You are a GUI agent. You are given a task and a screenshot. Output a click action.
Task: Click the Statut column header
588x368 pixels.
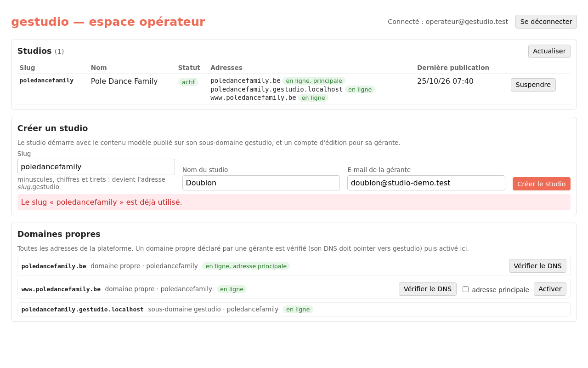tap(189, 68)
